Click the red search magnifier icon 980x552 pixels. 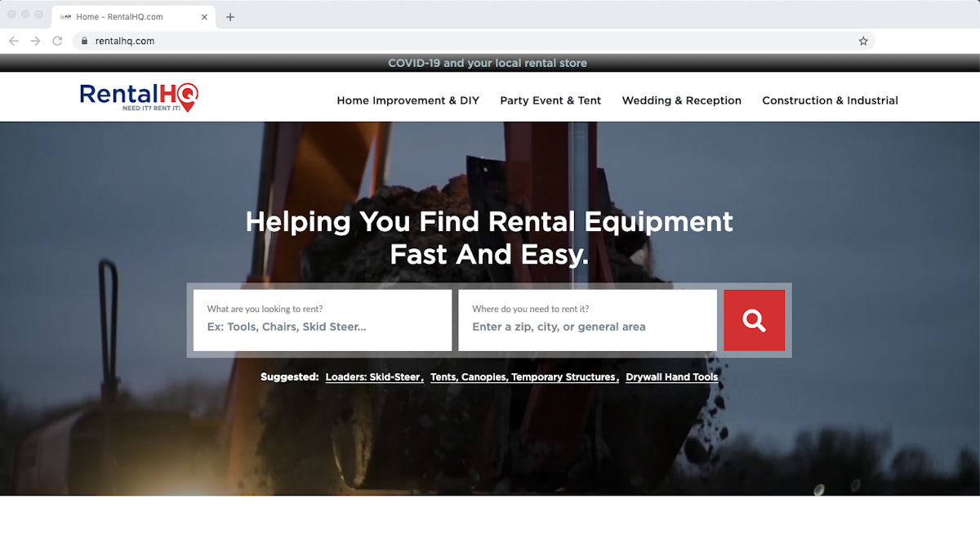(x=753, y=320)
